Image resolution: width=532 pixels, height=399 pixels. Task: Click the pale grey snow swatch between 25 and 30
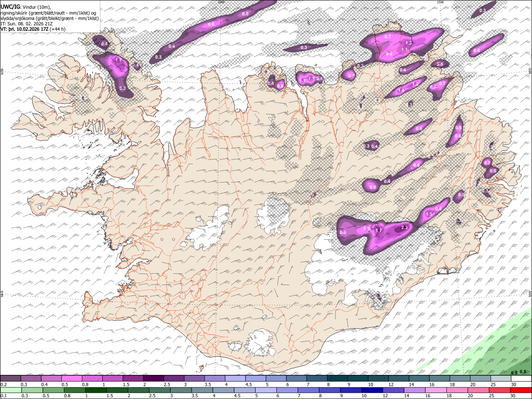pos(501,379)
